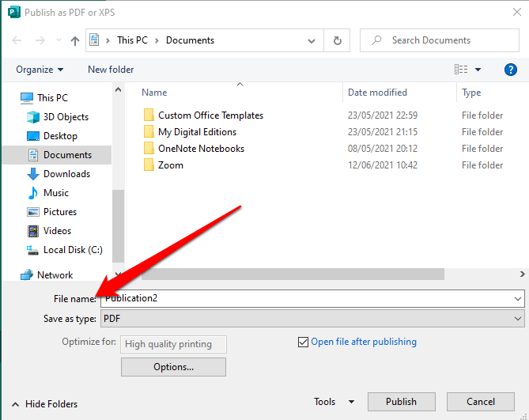Open the Organize dropdown menu

(40, 70)
